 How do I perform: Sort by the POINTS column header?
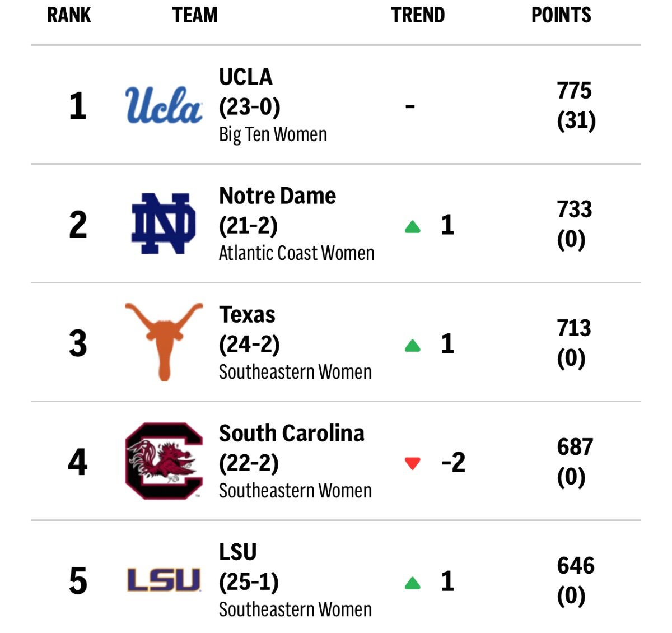point(561,15)
